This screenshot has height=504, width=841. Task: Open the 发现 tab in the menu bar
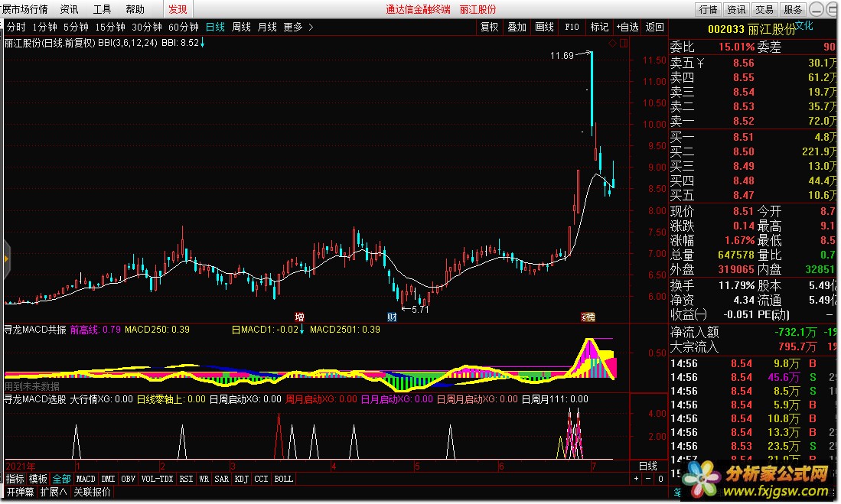tap(178, 9)
